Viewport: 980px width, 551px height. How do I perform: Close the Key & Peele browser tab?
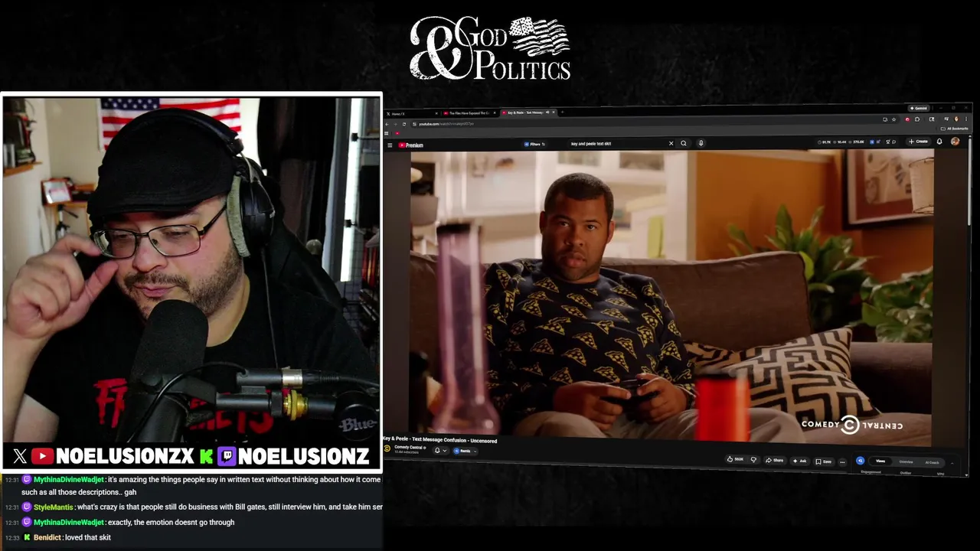(554, 112)
